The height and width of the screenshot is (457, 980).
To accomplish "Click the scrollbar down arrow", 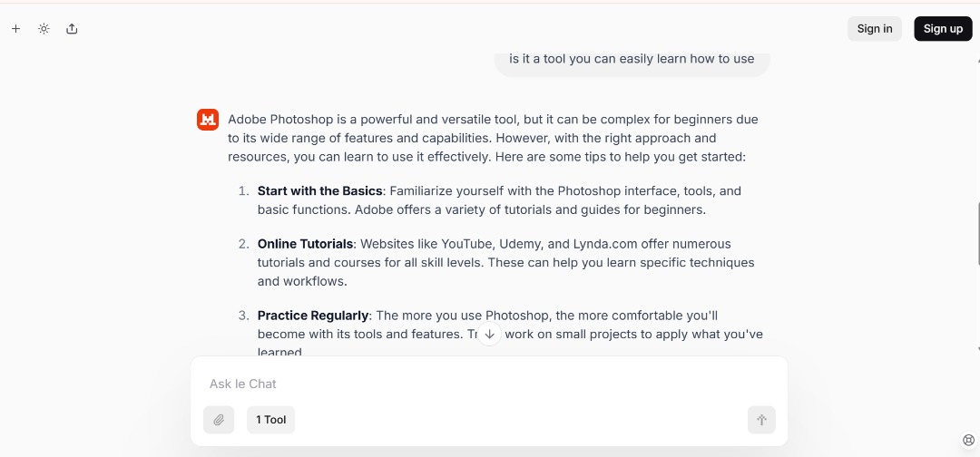I will pos(978,348).
